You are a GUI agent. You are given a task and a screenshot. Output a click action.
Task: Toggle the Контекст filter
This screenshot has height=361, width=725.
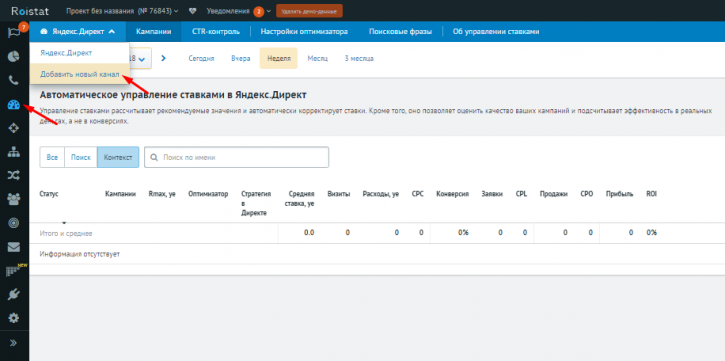[118, 157]
